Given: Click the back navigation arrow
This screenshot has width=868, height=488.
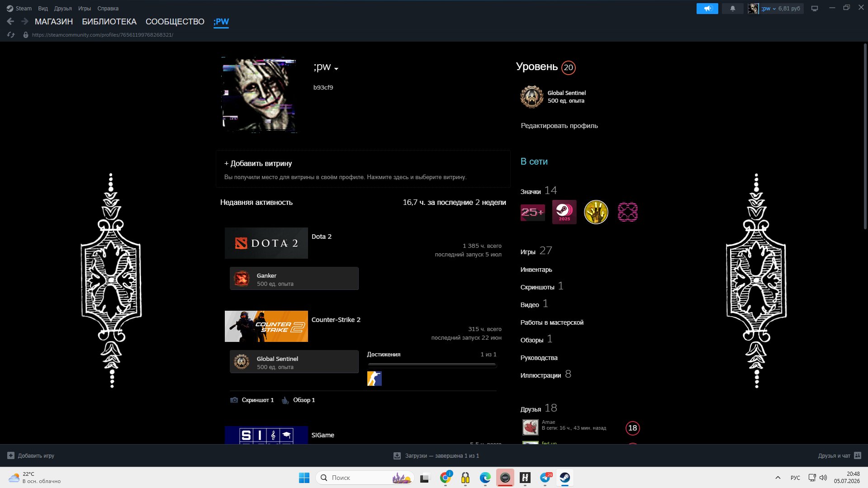Looking at the screenshot, I should (10, 21).
